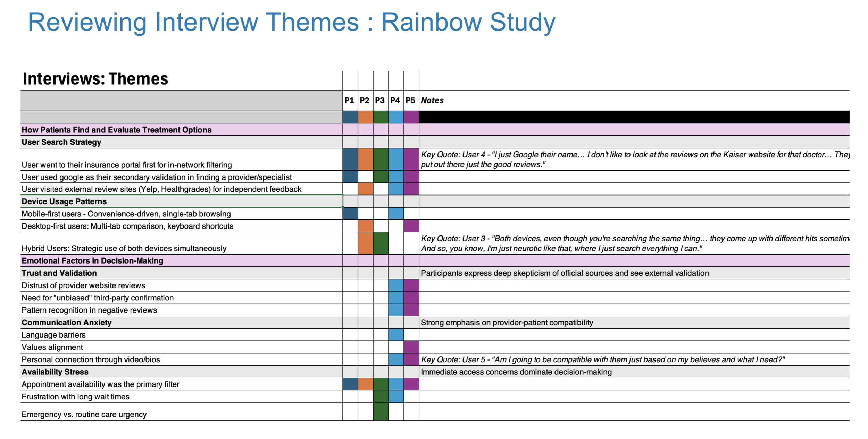Click the empty P2 cell in google validation row
Image resolution: width=868 pixels, height=439 pixels.
tap(365, 177)
